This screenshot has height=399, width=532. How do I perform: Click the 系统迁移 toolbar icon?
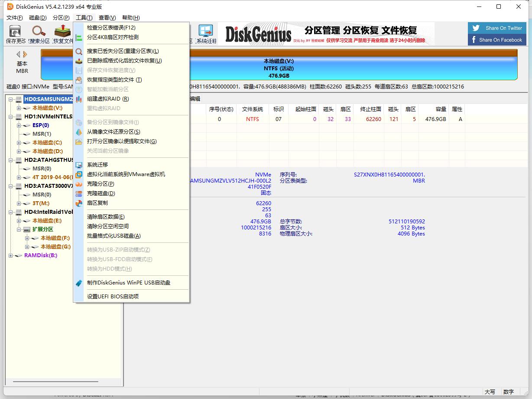[x=205, y=31]
